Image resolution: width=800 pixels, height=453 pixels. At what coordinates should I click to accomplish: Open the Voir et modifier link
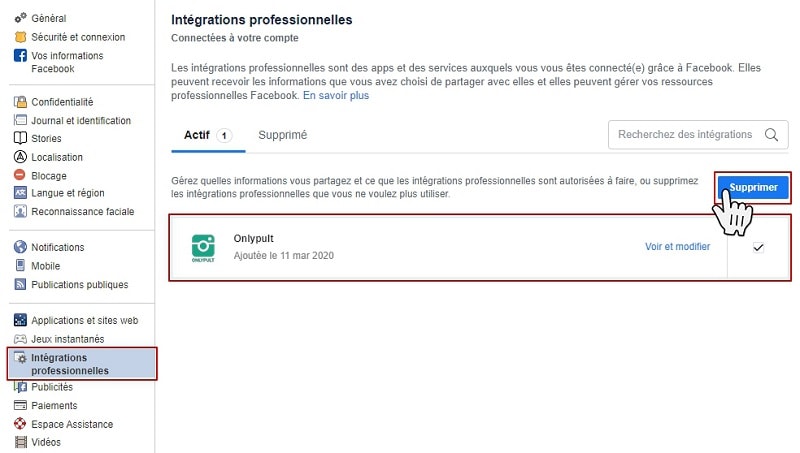pos(677,247)
